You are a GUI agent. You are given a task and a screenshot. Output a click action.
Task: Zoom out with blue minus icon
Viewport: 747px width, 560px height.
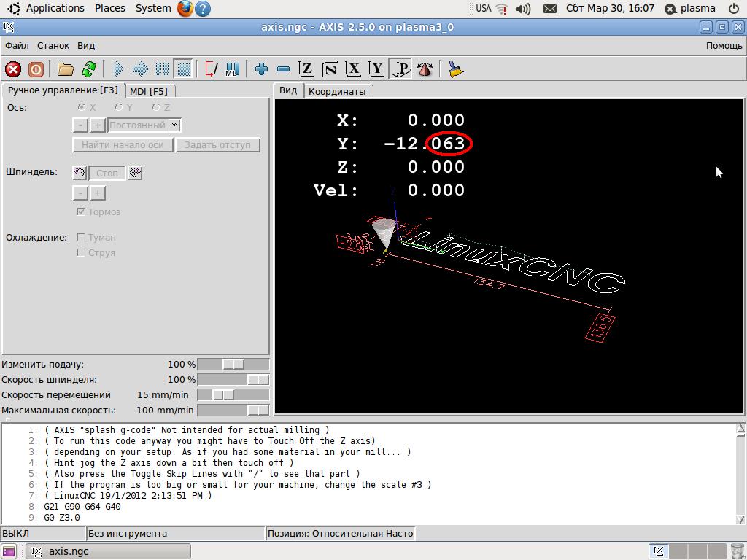[283, 69]
